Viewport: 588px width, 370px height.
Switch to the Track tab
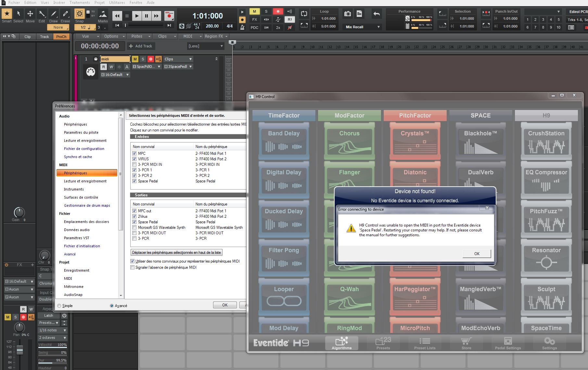tap(45, 37)
